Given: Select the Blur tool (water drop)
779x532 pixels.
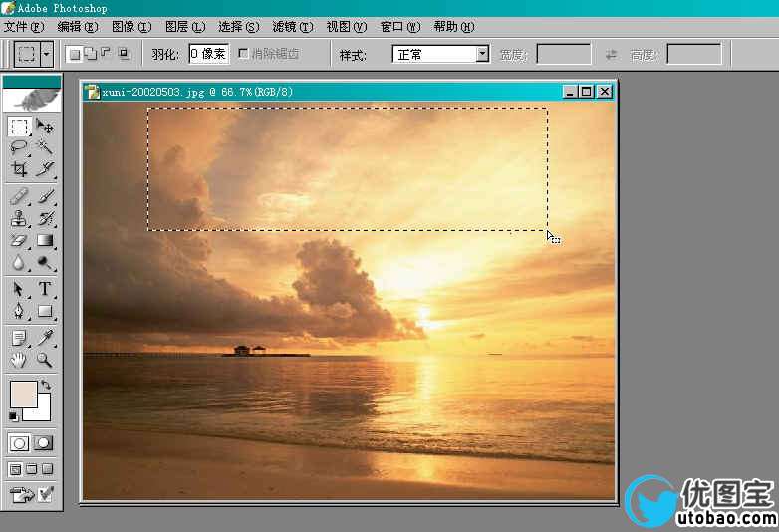Looking at the screenshot, I should pyautogui.click(x=19, y=262).
